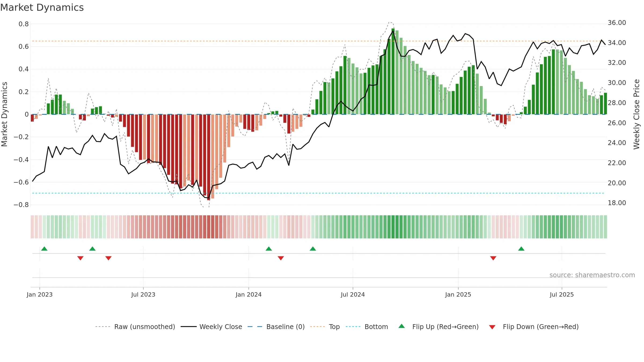Click the Jan 2023 x-axis label
Viewport: 644px width, 362px height.
pos(40,294)
